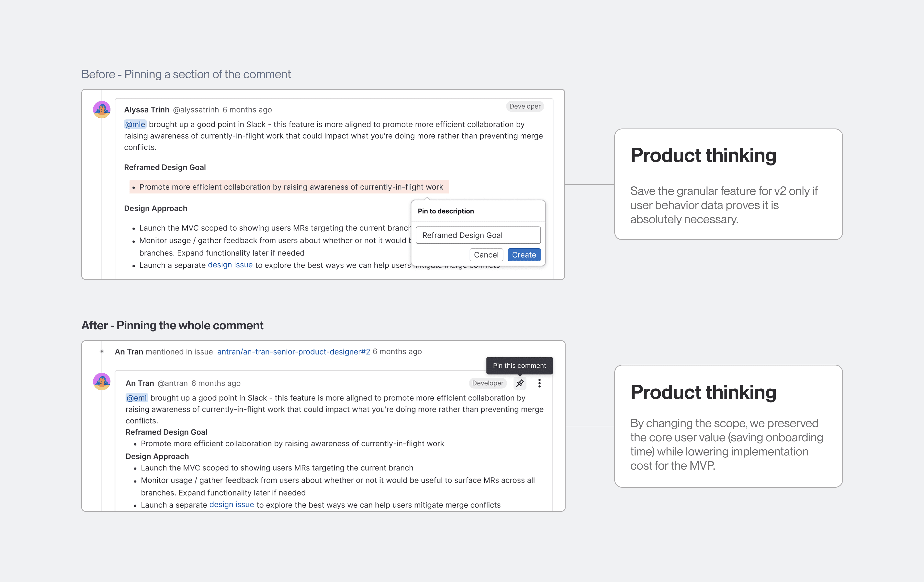Click the Pin this comment tooltip

[520, 366]
